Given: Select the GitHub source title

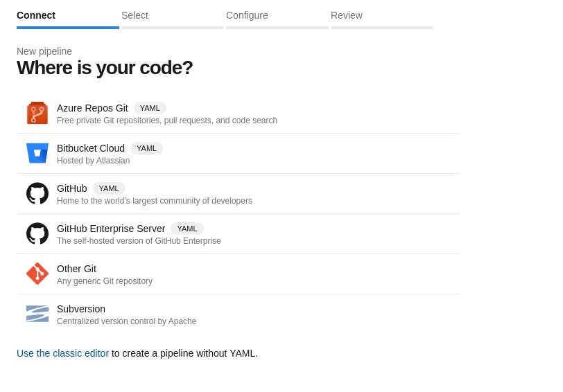Looking at the screenshot, I should pyautogui.click(x=72, y=188).
